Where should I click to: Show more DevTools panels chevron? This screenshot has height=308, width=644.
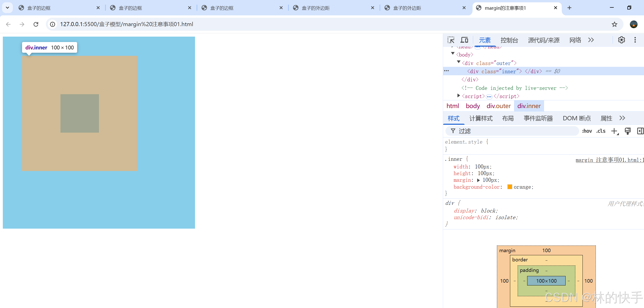tap(591, 40)
